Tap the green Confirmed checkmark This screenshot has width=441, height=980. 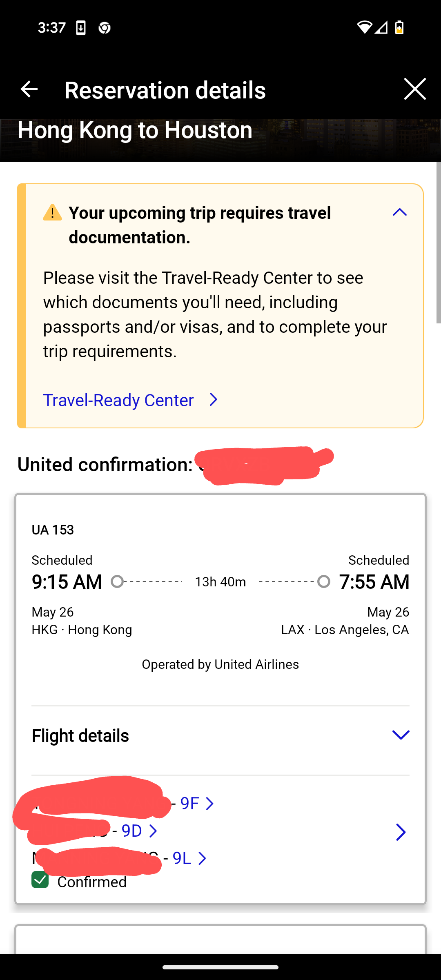(40, 880)
